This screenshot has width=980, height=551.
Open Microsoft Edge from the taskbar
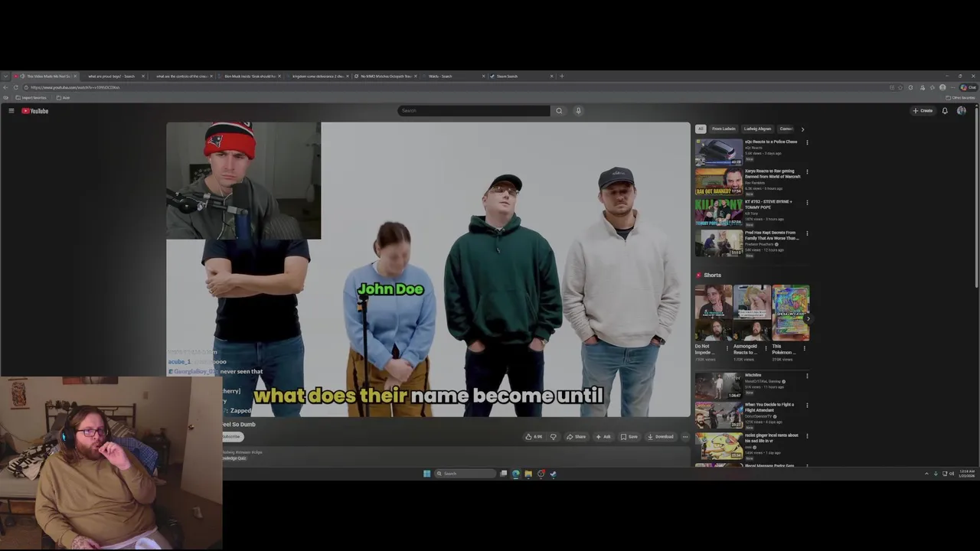tap(516, 474)
